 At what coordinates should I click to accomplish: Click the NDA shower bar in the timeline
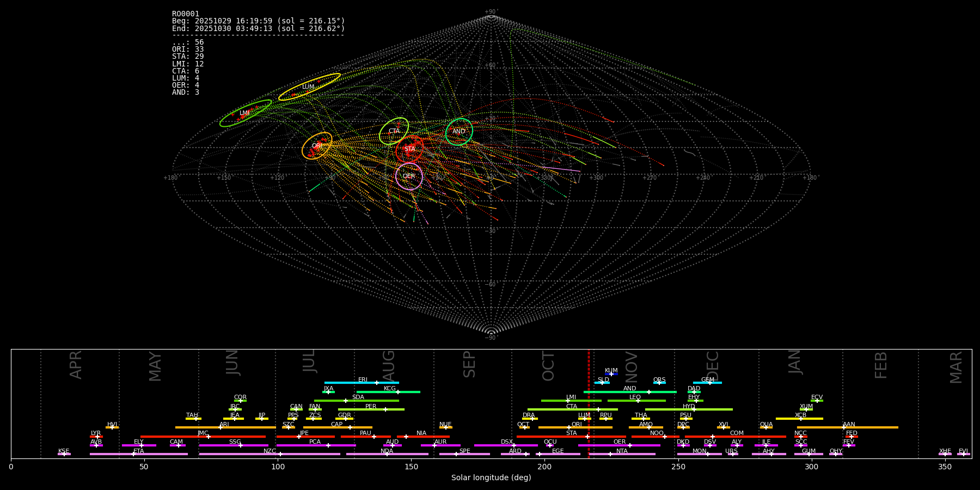click(387, 454)
